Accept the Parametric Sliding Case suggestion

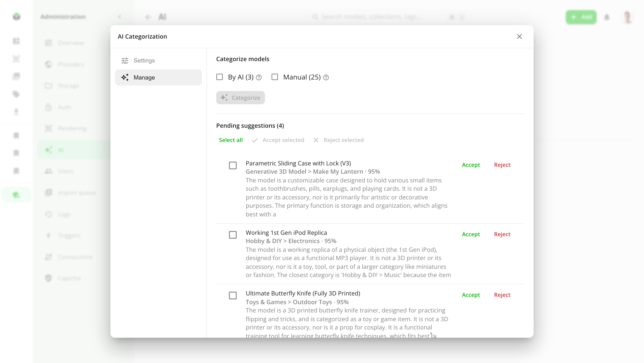(471, 165)
